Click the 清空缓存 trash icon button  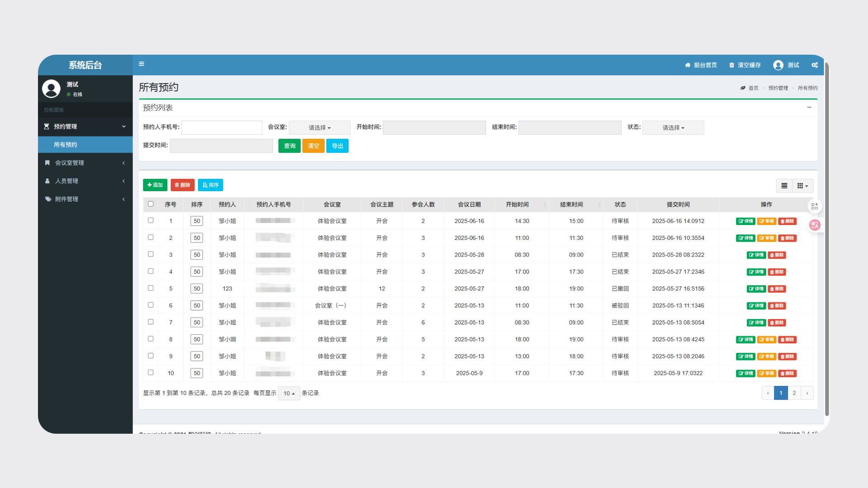tap(745, 65)
